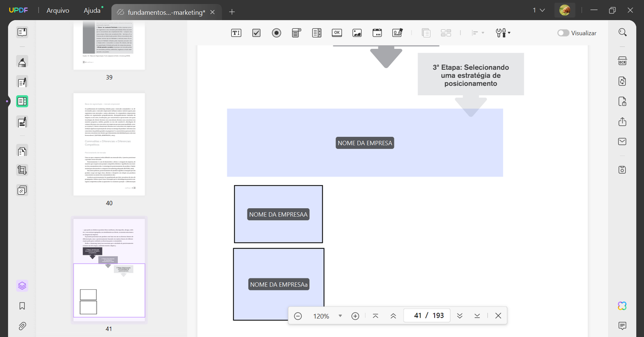Select the Dropdown form field tool
Screen dimensions: 644x337
coord(297,33)
